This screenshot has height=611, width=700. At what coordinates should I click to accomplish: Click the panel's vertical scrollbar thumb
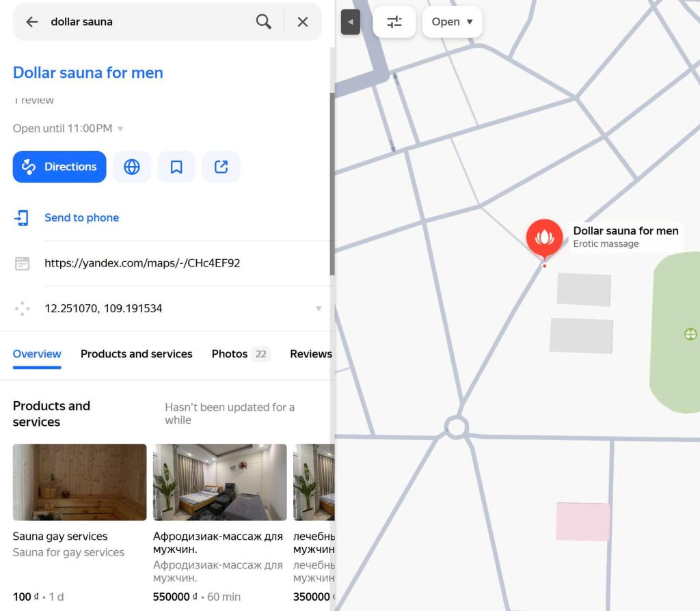coord(332,184)
